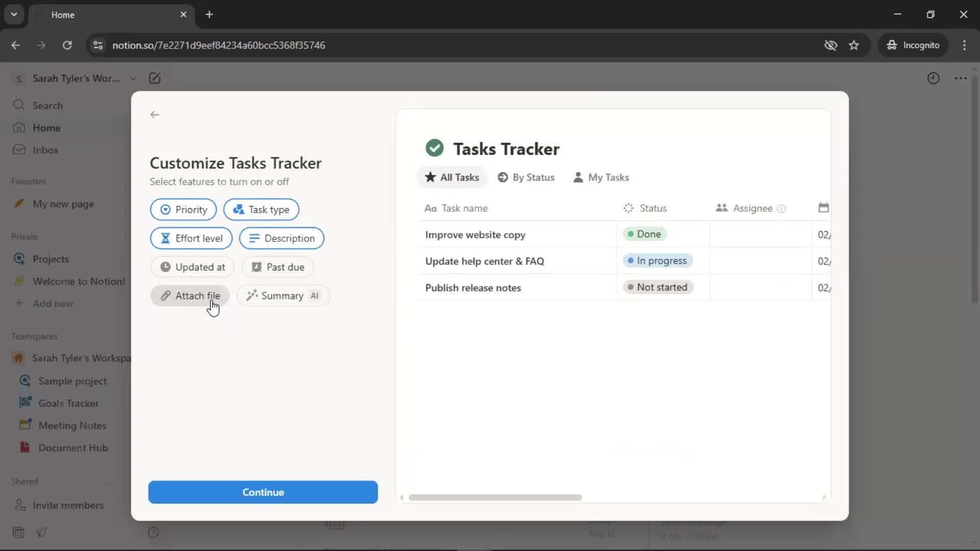Open the updates clock icon
This screenshot has height=551, width=980.
[x=933, y=78]
